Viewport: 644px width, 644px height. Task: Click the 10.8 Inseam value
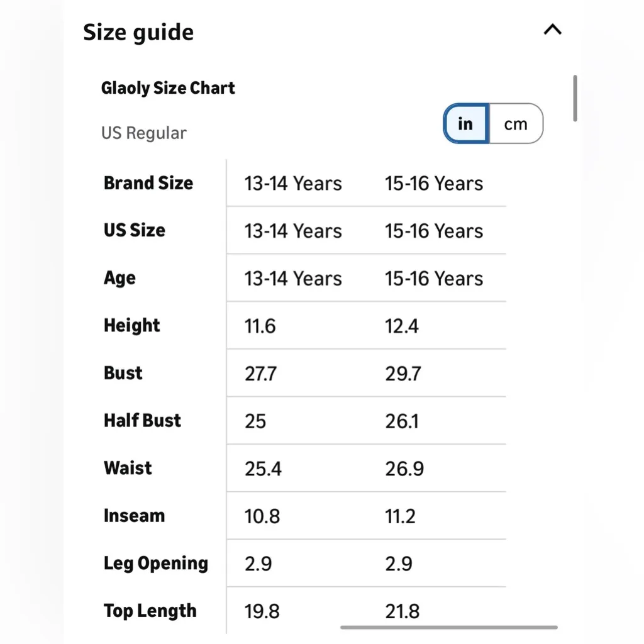click(262, 516)
